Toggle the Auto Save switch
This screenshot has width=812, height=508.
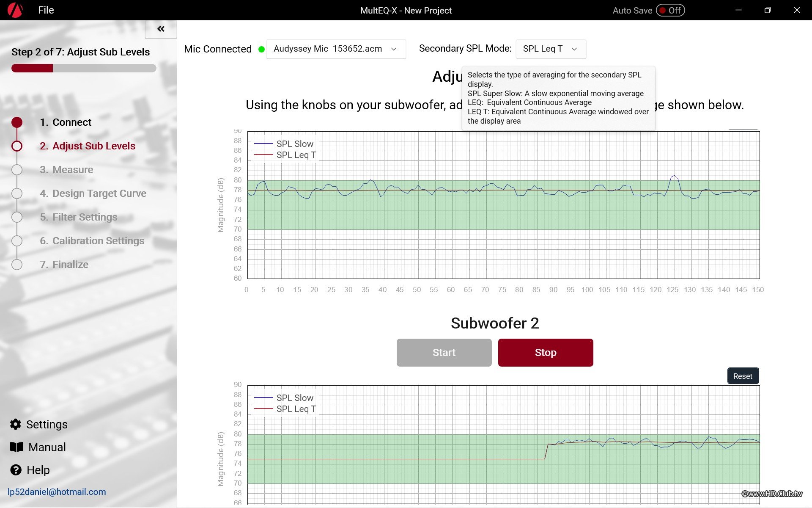coord(670,10)
